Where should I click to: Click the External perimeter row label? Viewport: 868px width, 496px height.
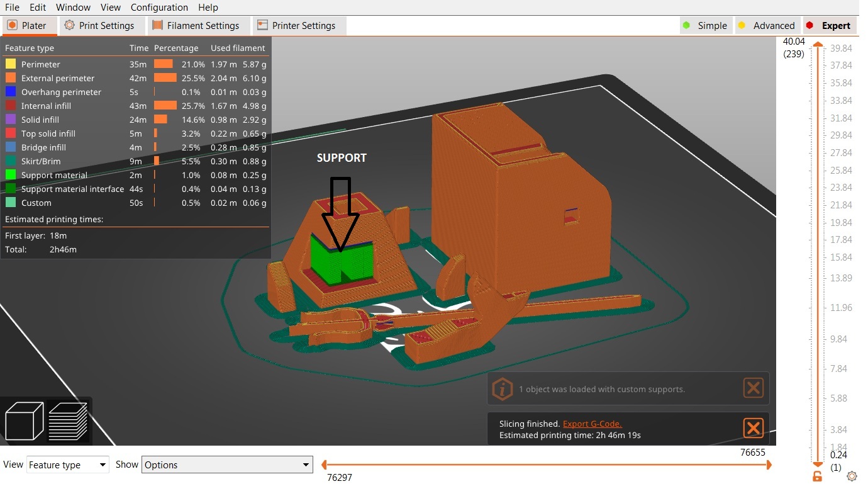pos(58,78)
